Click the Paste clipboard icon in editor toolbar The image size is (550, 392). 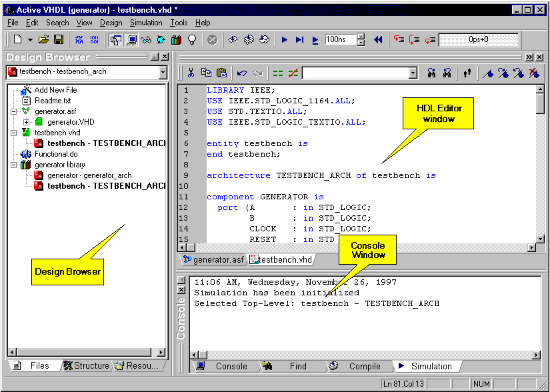point(221,73)
